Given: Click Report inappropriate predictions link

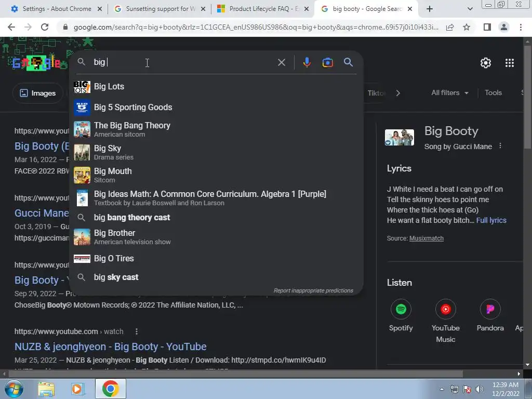Looking at the screenshot, I should click(x=313, y=290).
